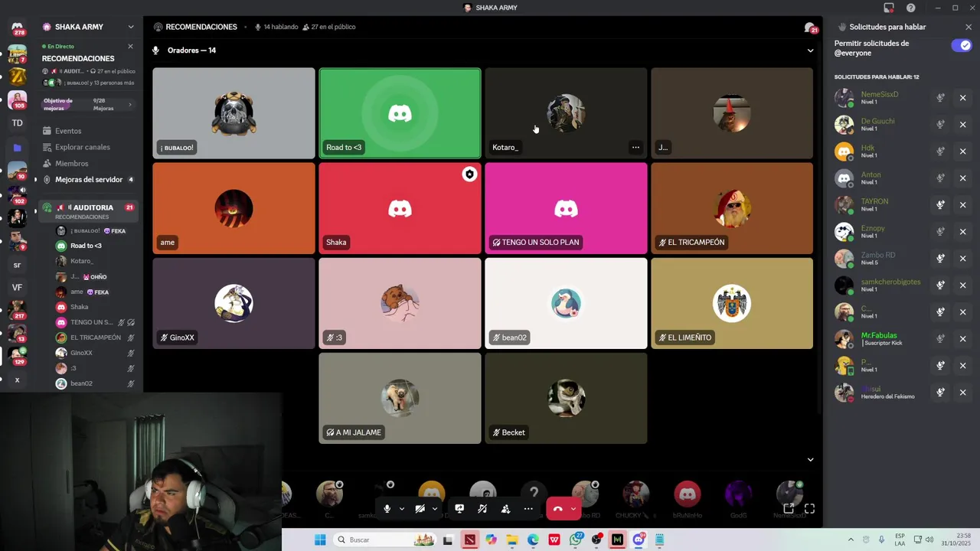Enter fullscreen mode for the stage
Image resolution: width=980 pixels, height=551 pixels.
(809, 508)
